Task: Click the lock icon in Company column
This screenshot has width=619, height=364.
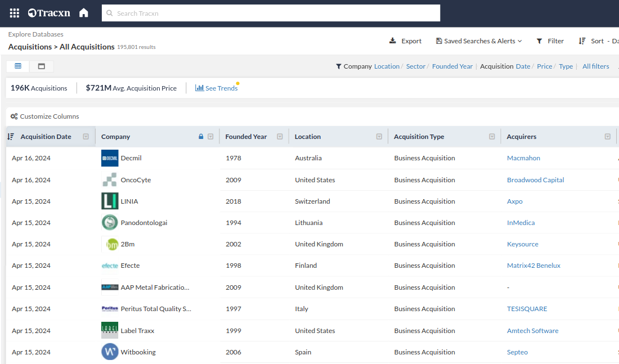Action: point(201,137)
